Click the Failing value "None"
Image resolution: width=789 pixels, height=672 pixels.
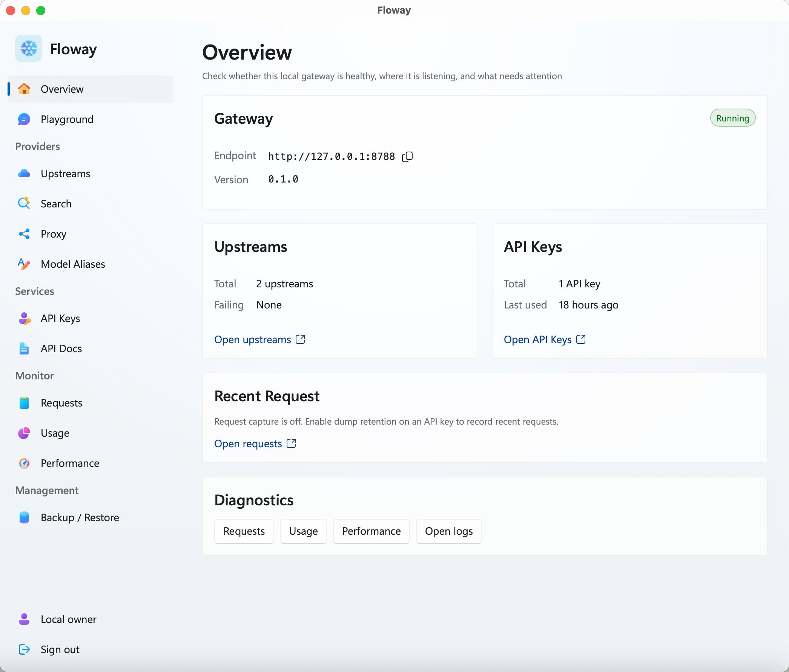(x=269, y=305)
